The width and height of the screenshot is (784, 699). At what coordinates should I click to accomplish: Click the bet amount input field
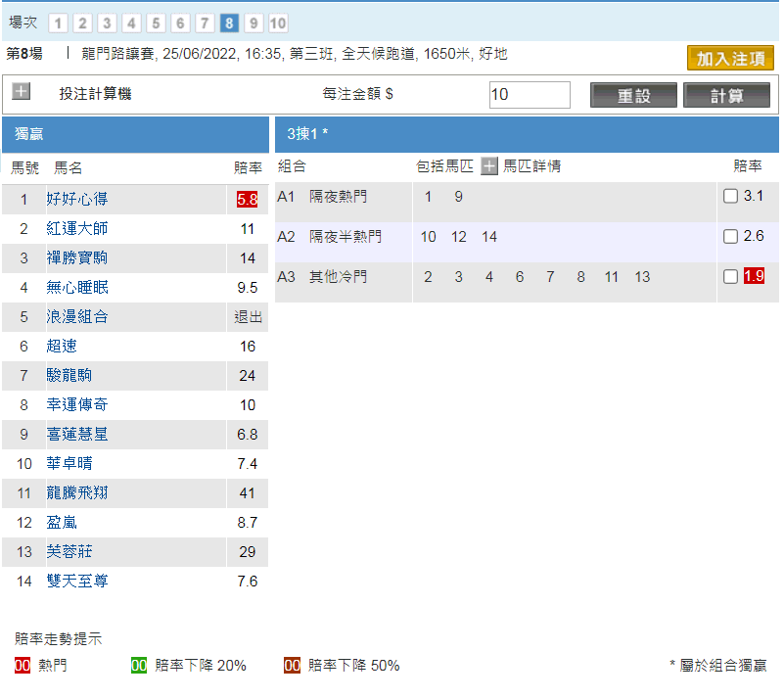tap(530, 95)
